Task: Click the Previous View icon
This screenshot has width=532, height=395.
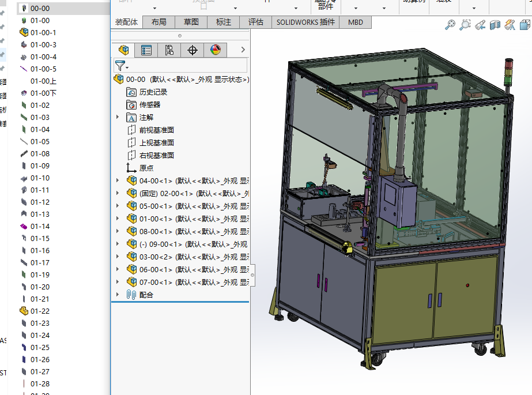Action: point(480,25)
